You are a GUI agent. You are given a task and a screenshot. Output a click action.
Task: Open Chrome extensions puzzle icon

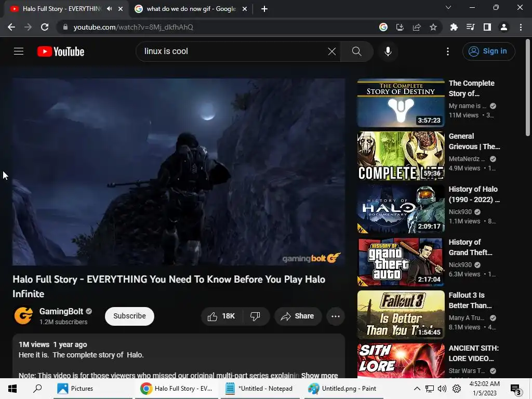(454, 27)
